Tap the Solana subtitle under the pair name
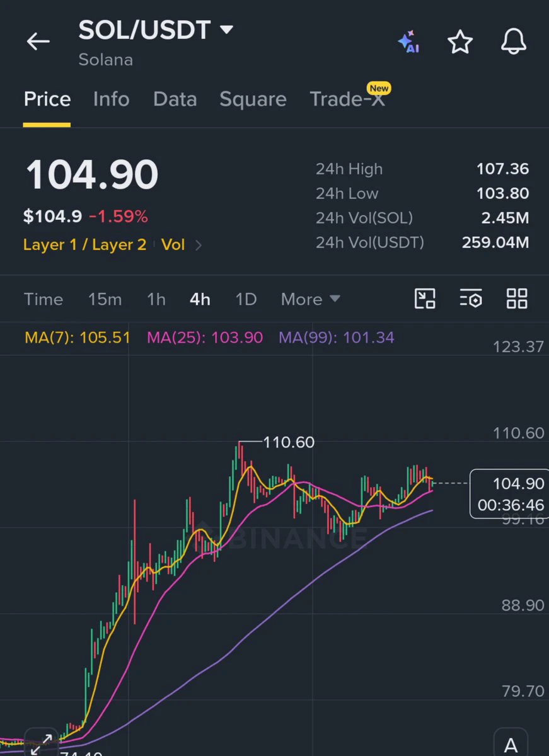The width and height of the screenshot is (549, 756). (105, 60)
